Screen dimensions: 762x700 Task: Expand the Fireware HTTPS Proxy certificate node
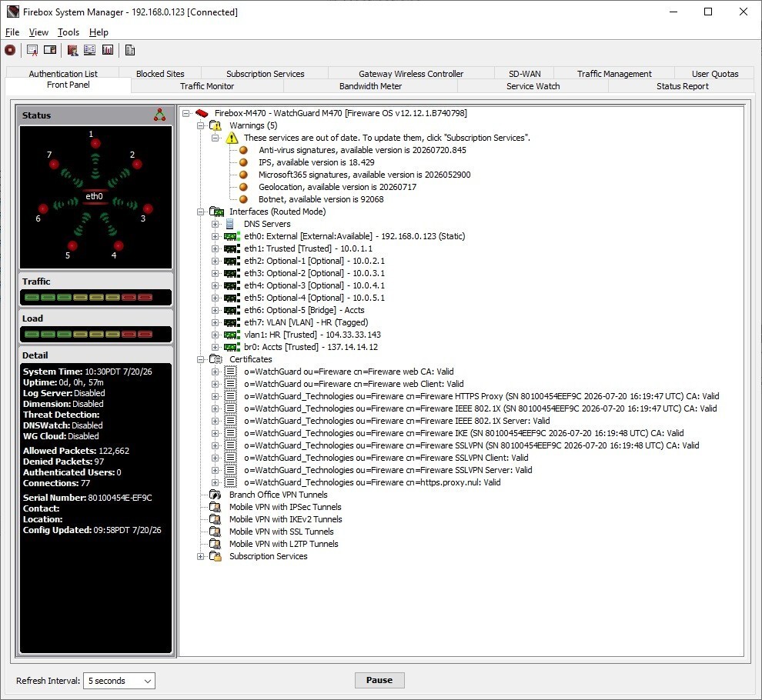(215, 396)
